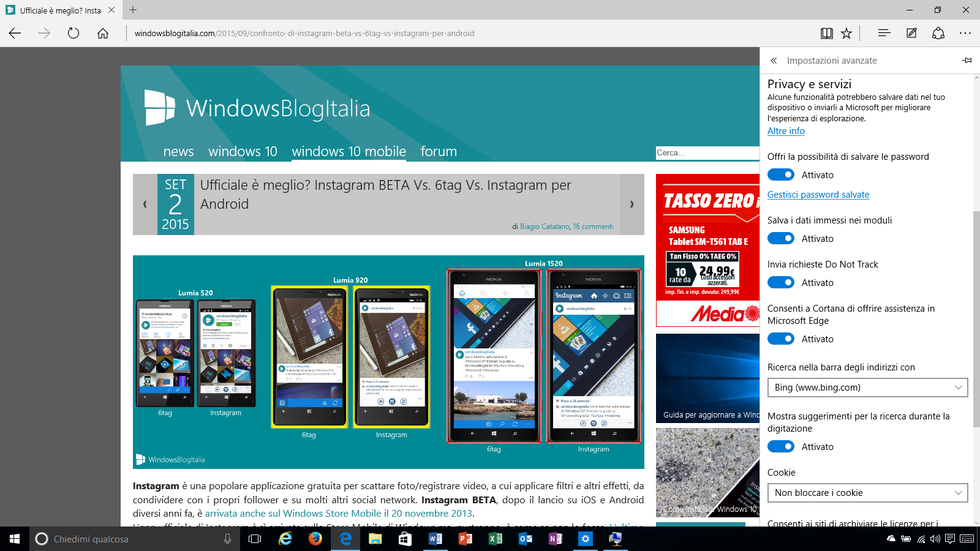This screenshot has width=980, height=551.
Task: Open 'arrivata anche sul Windows Store Mobile' link
Action: point(339,514)
